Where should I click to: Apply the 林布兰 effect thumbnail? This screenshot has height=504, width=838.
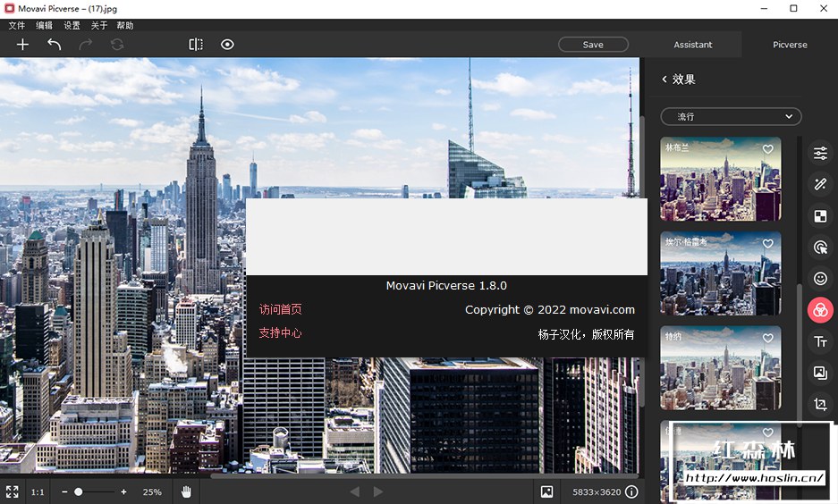pyautogui.click(x=721, y=179)
